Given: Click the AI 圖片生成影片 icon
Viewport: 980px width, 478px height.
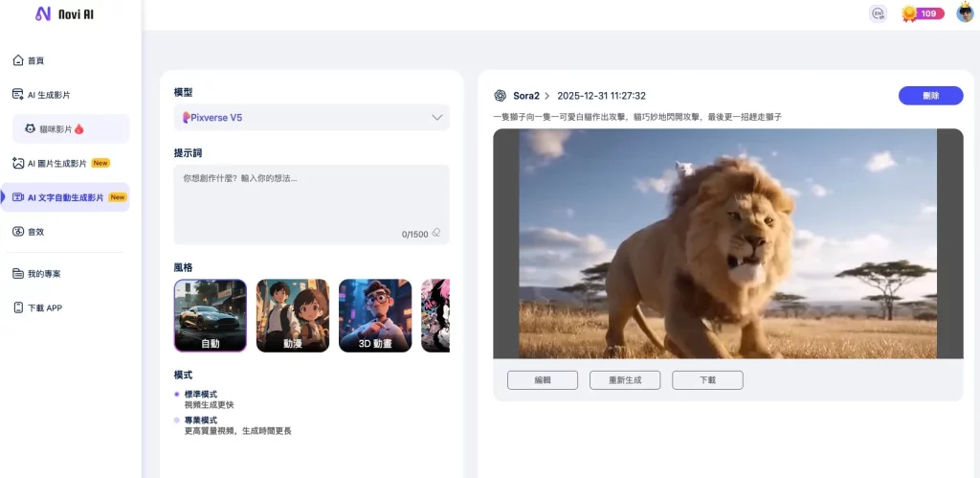Looking at the screenshot, I should click(18, 163).
